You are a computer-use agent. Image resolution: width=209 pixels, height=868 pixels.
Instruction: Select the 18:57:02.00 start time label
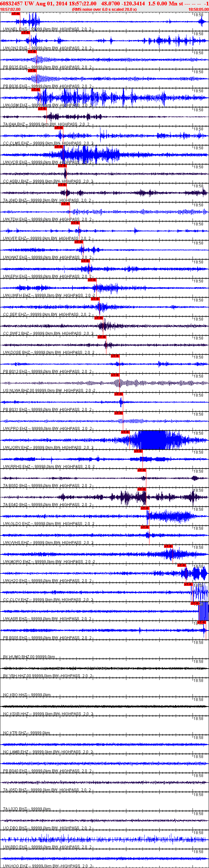coord(10,10)
